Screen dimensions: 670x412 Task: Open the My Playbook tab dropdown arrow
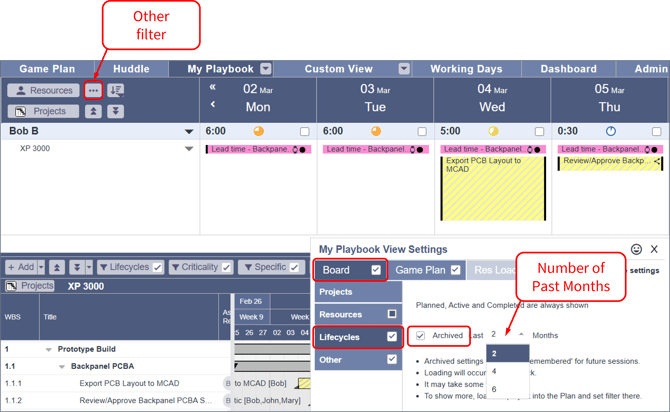click(266, 69)
